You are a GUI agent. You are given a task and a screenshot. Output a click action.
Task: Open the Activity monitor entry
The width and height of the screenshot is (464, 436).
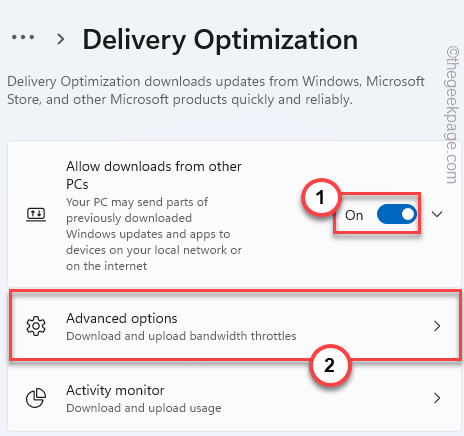(235, 398)
